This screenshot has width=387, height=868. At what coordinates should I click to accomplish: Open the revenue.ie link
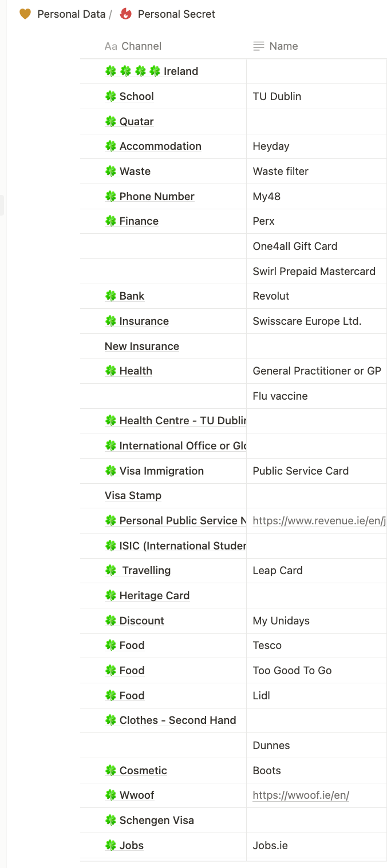[x=319, y=520]
